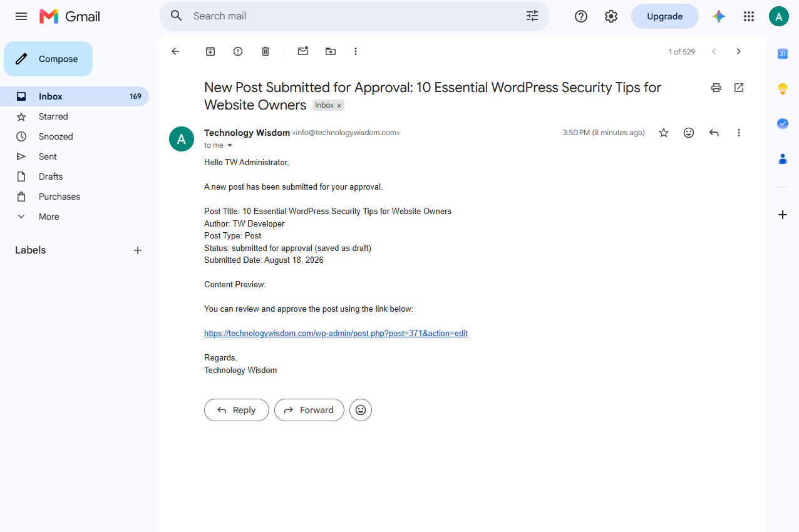The height and width of the screenshot is (532, 799).
Task: Open the Gemini sparkle icon
Action: [x=719, y=16]
